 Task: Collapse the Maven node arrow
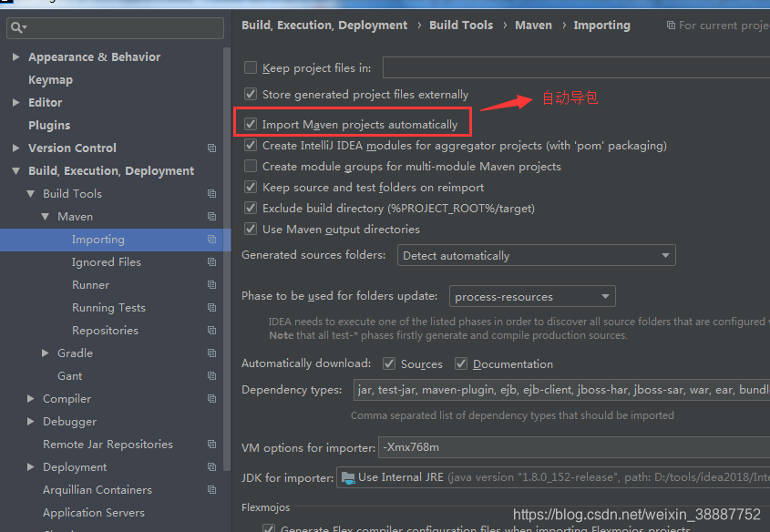click(46, 217)
